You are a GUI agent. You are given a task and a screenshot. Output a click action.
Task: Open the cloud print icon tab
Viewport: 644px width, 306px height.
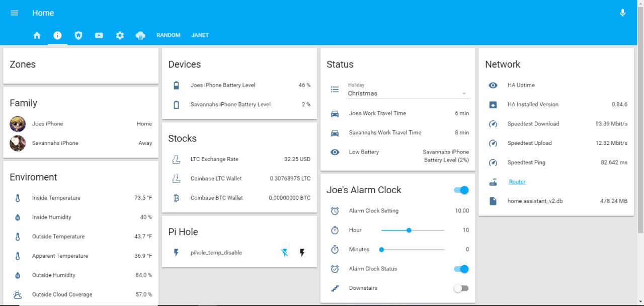pos(140,35)
